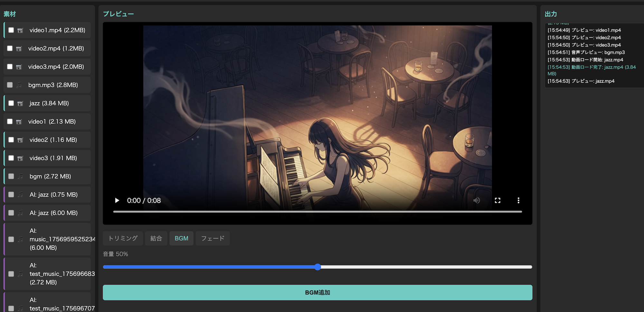Select the BGM tab
This screenshot has width=644, height=312.
tap(182, 238)
